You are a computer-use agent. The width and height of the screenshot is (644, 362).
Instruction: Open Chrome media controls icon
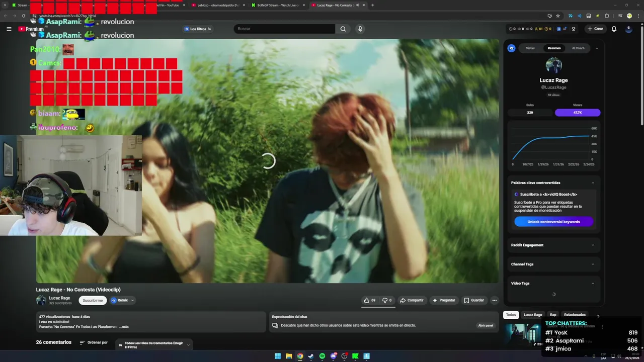pyautogui.click(x=620, y=16)
